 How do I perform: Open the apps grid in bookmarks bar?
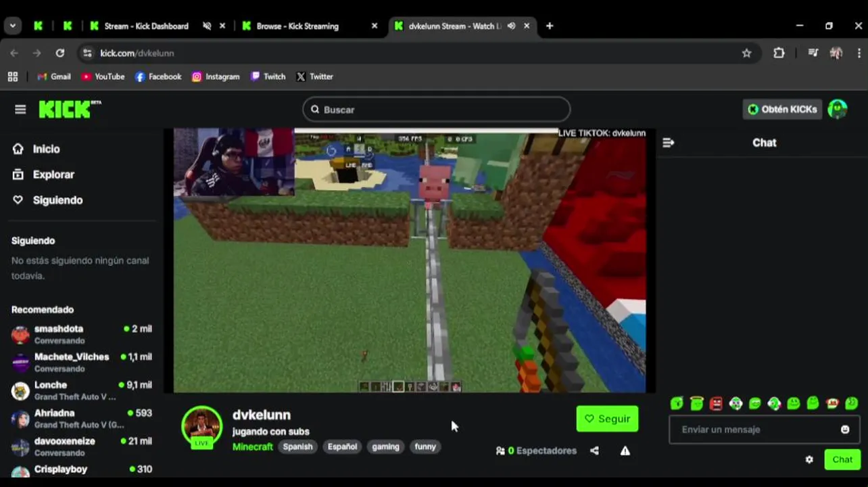point(13,76)
